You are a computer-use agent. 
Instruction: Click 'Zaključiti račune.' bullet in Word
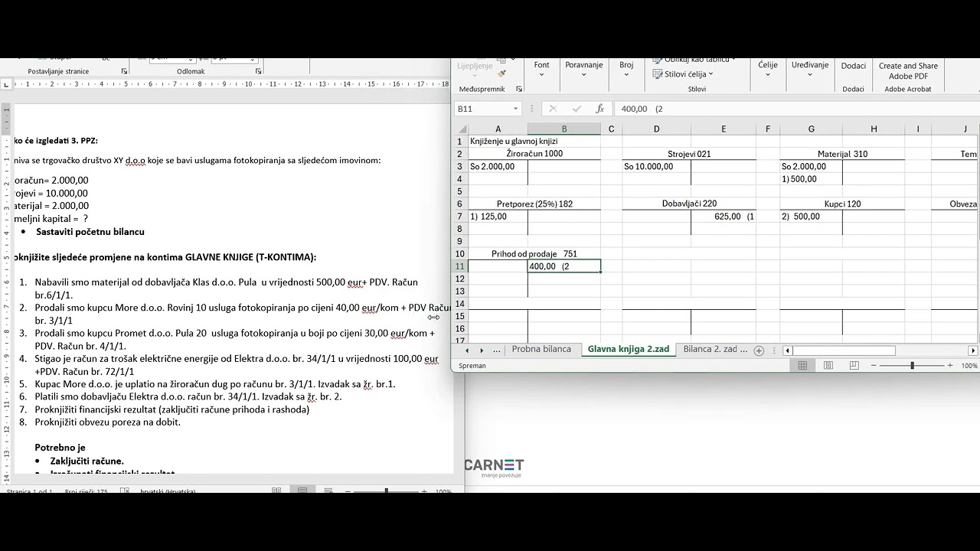87,461
